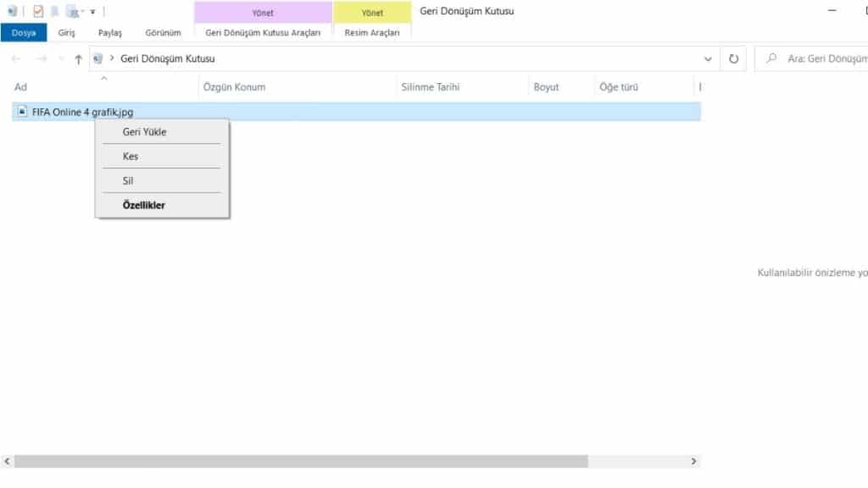Go up one folder level arrow

tap(78, 59)
